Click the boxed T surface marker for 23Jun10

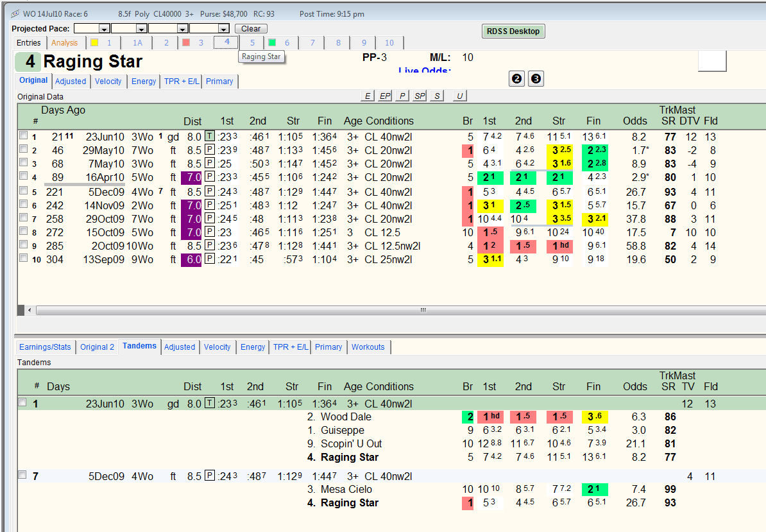click(210, 136)
